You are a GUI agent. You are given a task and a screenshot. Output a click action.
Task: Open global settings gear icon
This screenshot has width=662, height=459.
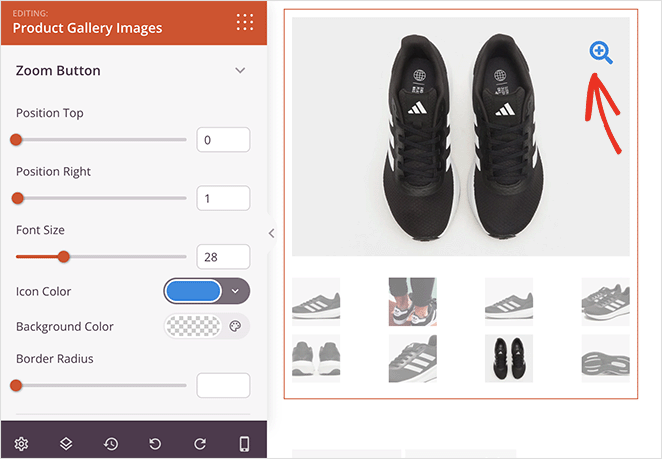(x=21, y=444)
